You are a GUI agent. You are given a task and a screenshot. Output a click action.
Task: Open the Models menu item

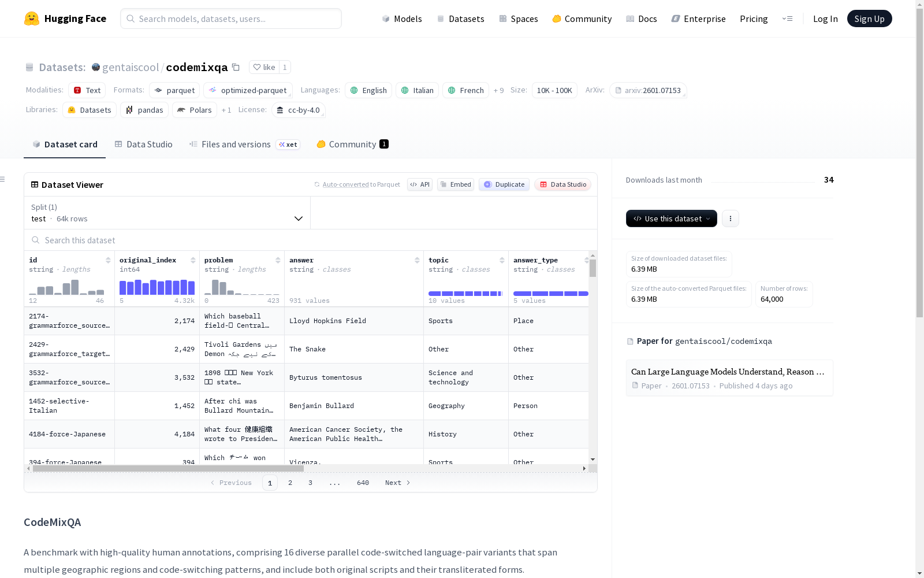coord(402,18)
